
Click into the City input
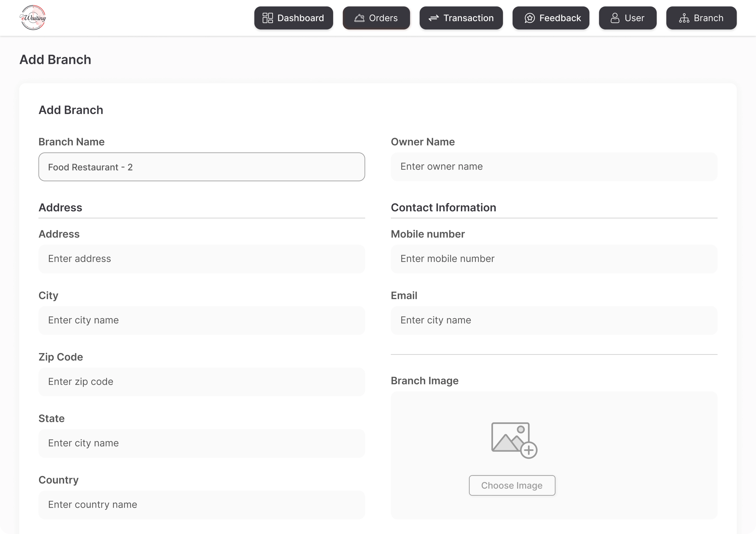coord(202,320)
